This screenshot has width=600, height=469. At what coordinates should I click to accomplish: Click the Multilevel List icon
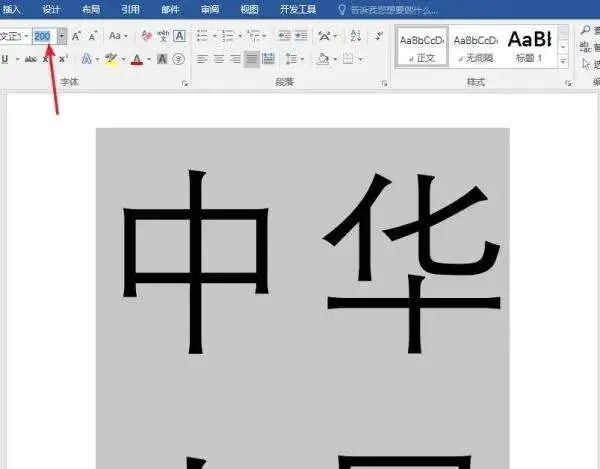(253, 36)
